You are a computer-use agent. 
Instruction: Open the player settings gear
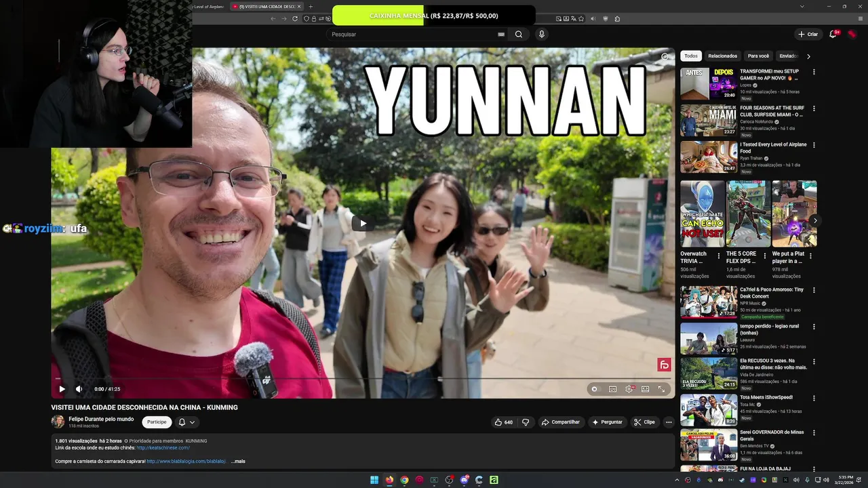(629, 389)
